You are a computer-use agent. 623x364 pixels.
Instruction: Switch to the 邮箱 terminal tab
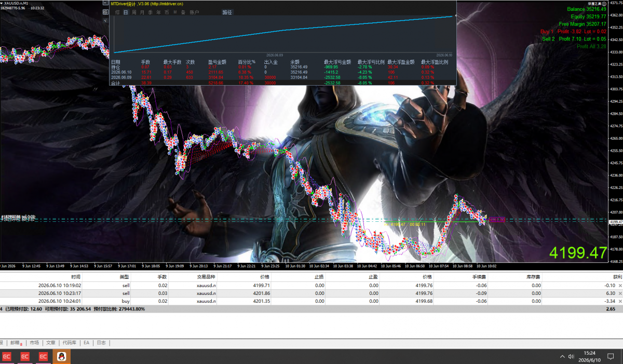pos(16,343)
